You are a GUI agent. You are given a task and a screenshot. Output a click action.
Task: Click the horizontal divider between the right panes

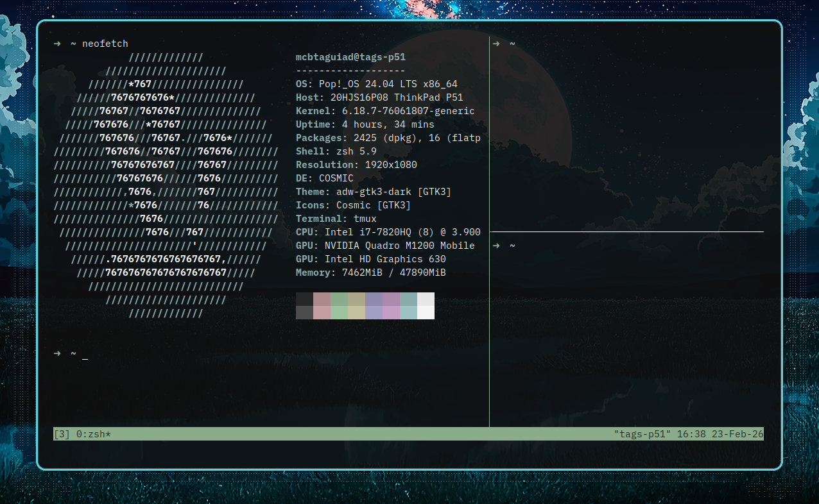626,231
